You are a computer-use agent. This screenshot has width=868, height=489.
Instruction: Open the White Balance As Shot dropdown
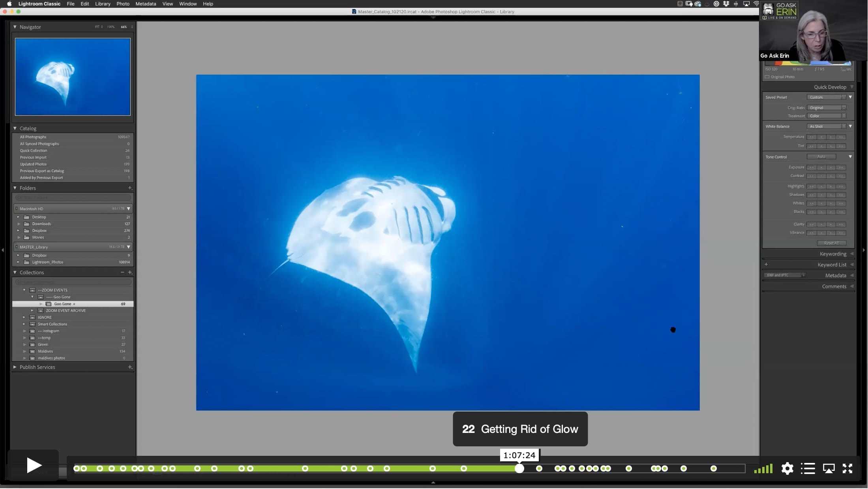click(826, 126)
